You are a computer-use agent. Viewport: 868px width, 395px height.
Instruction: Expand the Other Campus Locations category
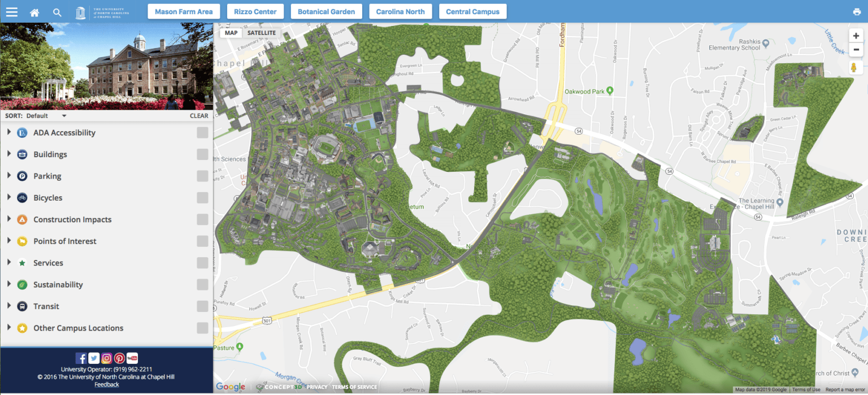tap(8, 328)
